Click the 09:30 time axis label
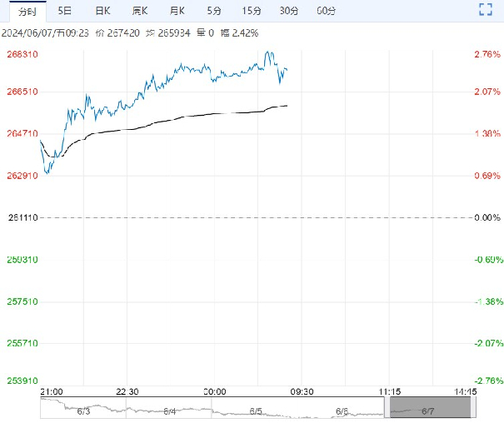Viewport: 504px width, 423px height. (x=300, y=391)
